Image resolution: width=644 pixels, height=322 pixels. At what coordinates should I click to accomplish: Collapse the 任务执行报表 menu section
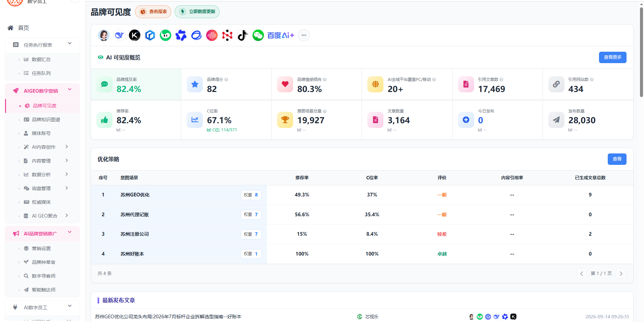pos(70,43)
